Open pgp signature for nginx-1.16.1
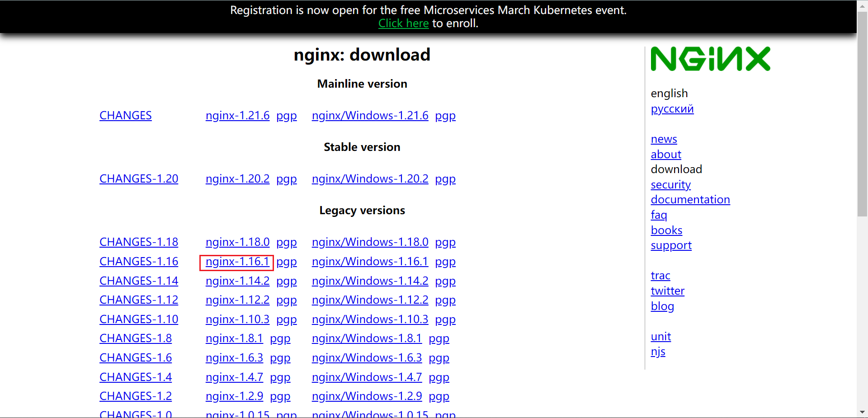 coord(287,262)
